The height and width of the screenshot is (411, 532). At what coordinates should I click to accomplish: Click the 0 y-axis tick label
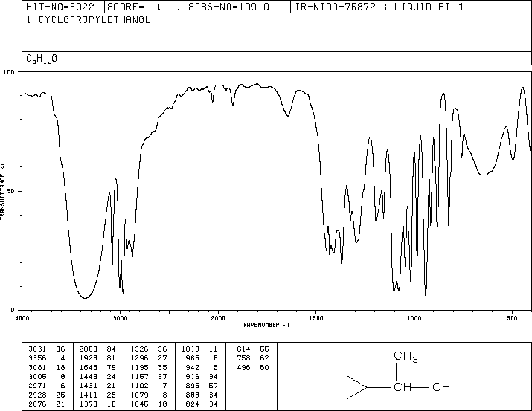click(13, 310)
